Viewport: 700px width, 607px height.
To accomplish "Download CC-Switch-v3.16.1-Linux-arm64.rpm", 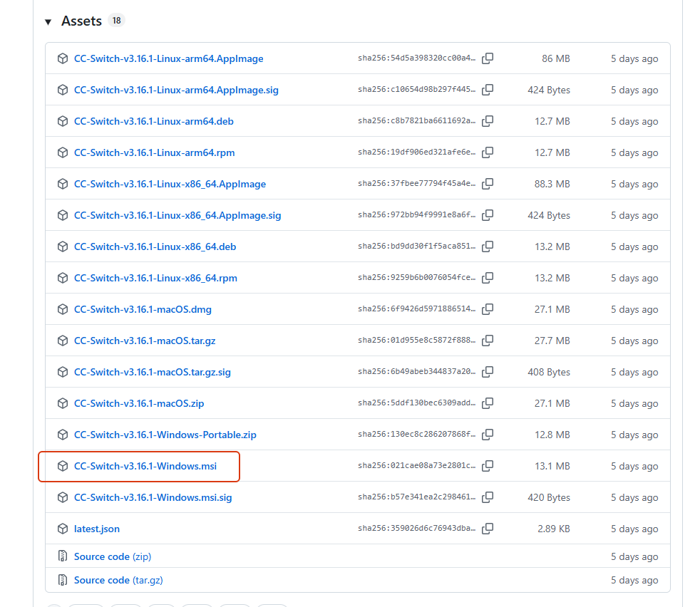I will (154, 152).
